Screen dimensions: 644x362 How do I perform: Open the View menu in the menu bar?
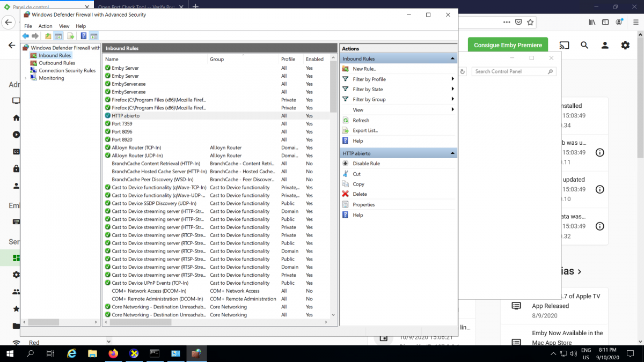pos(64,26)
